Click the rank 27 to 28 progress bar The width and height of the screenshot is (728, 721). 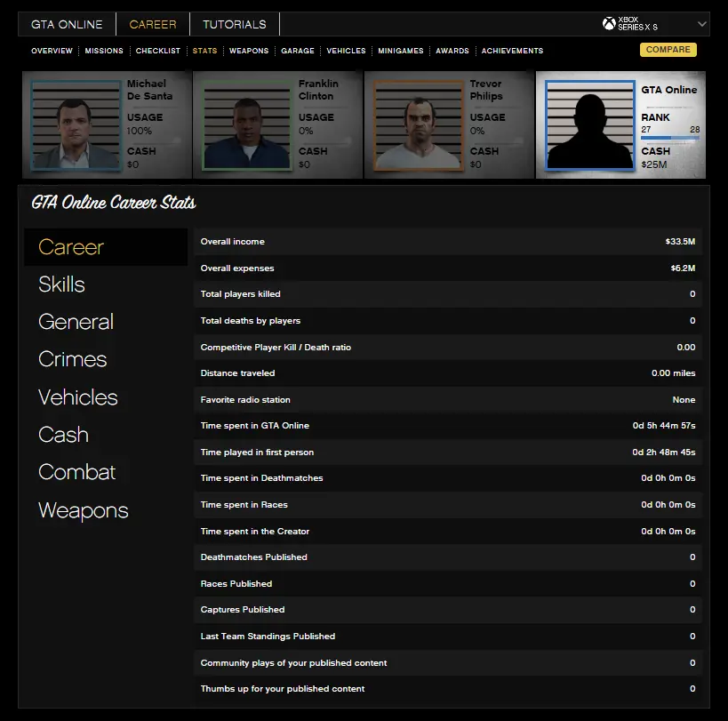[670, 138]
